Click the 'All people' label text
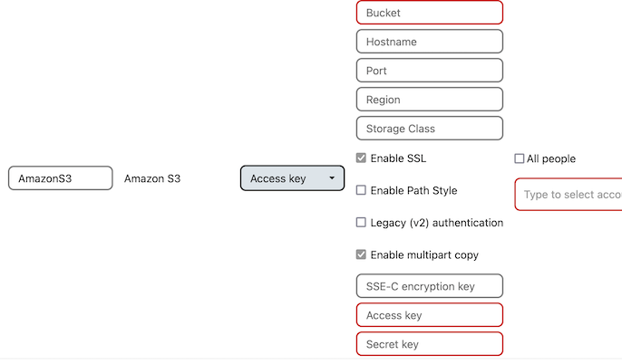622x364 pixels. tap(551, 158)
